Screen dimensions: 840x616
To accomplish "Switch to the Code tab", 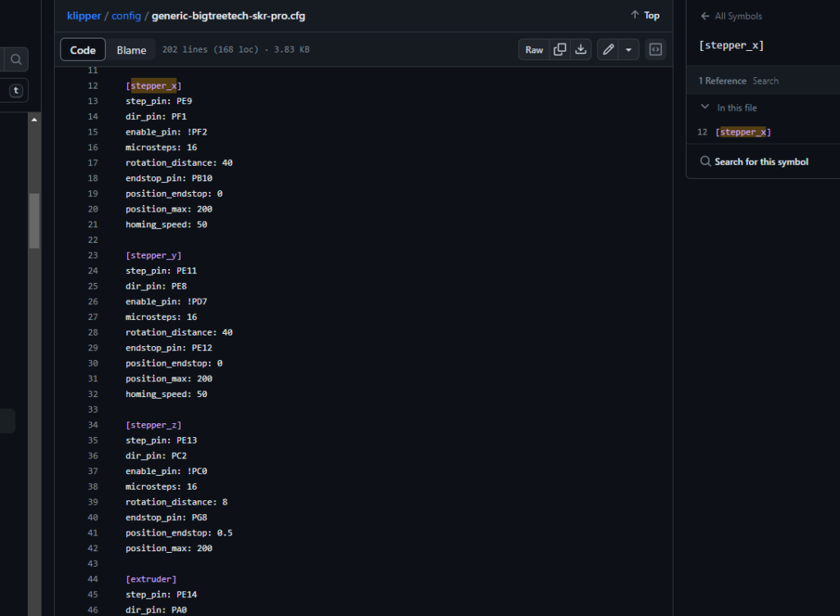I will (x=83, y=50).
